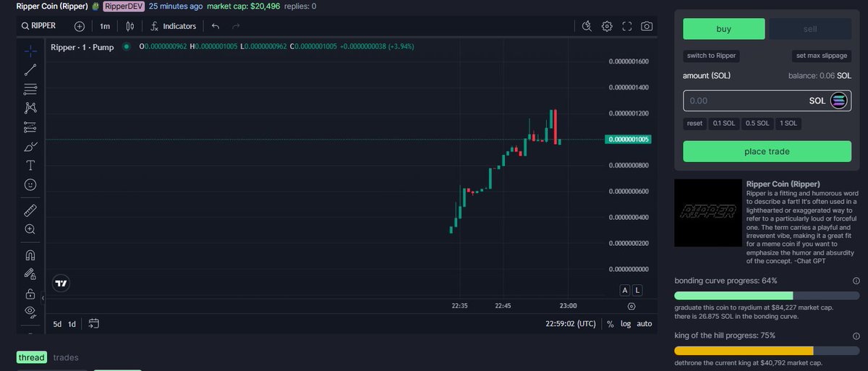Click the current price label 0.0000001005

click(x=629, y=140)
